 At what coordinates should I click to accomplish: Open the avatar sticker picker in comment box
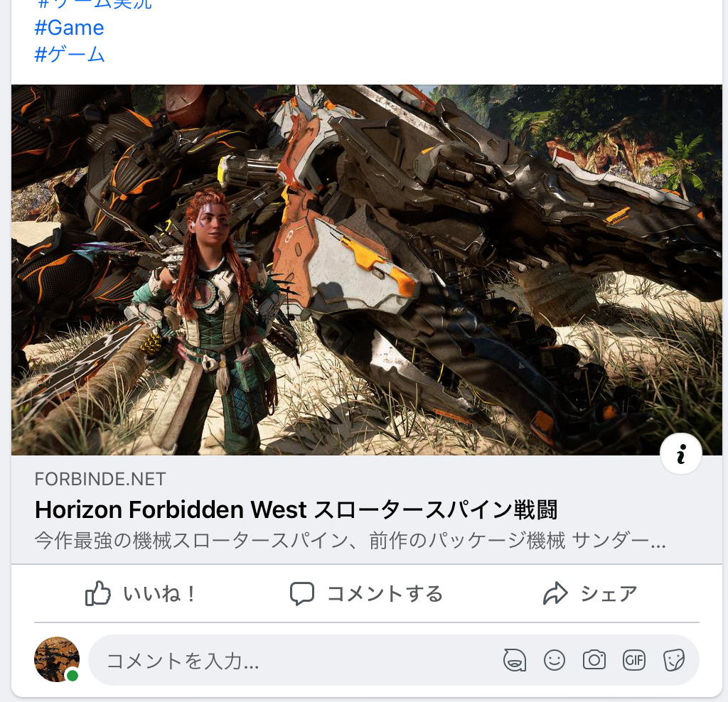(515, 660)
